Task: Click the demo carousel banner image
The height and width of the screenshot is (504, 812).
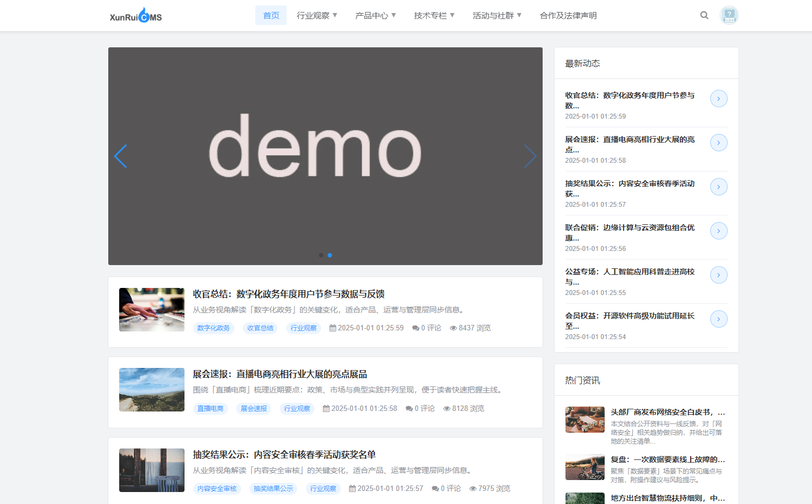Action: click(325, 156)
